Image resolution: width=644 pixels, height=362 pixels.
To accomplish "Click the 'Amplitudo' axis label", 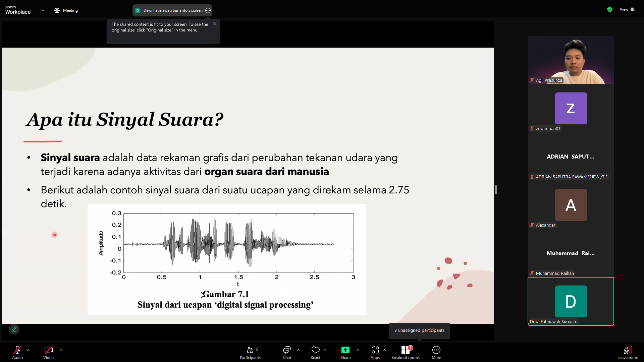I will click(101, 243).
